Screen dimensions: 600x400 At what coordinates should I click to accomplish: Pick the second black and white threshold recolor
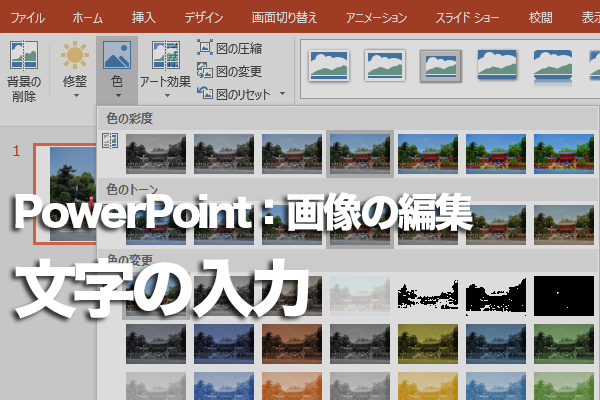(496, 296)
